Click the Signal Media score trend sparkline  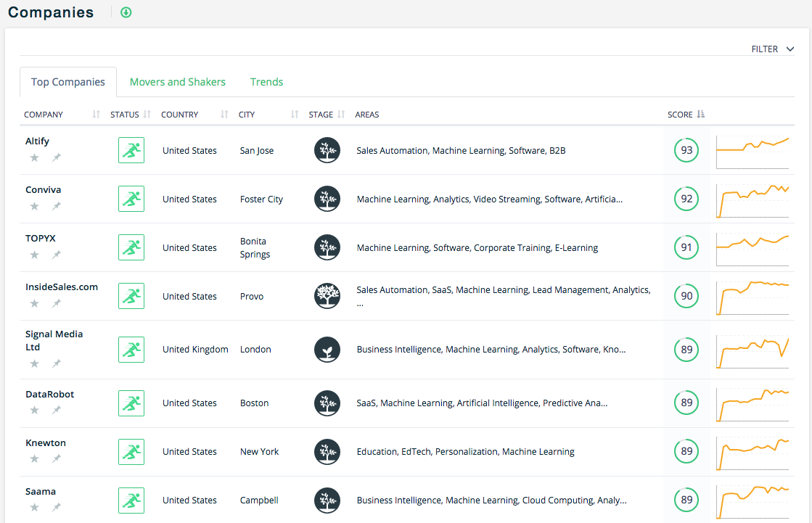pyautogui.click(x=752, y=352)
